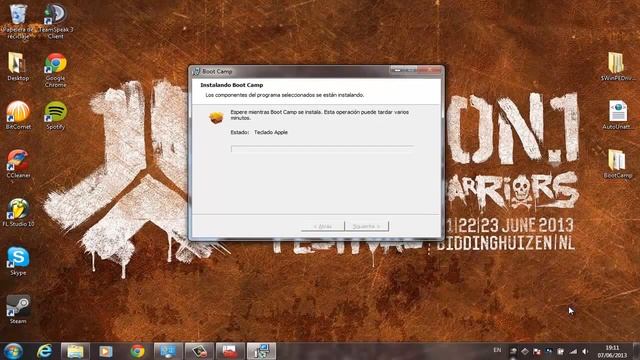The height and width of the screenshot is (360, 640).
Task: Click the 'Los componentes del programa' subtitle
Action: click(284, 95)
